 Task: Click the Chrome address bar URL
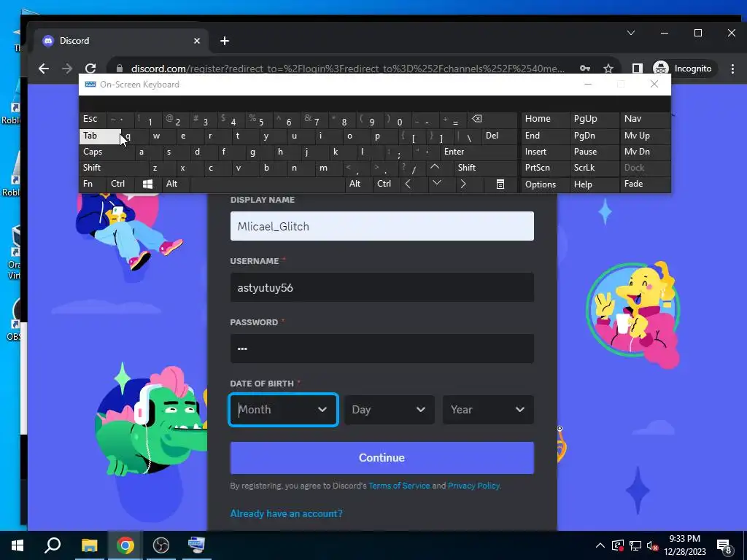pyautogui.click(x=348, y=69)
